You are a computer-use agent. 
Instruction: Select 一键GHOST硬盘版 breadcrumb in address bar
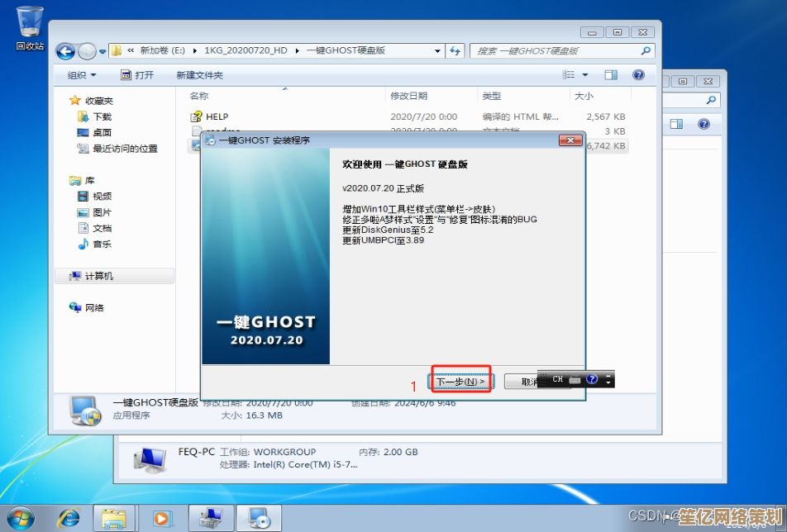[x=346, y=50]
